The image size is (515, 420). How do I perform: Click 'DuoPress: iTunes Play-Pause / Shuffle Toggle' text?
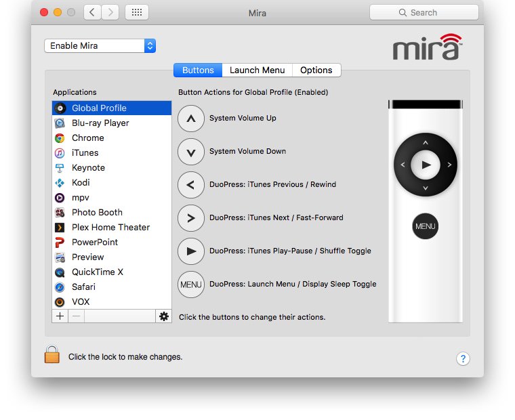290,251
